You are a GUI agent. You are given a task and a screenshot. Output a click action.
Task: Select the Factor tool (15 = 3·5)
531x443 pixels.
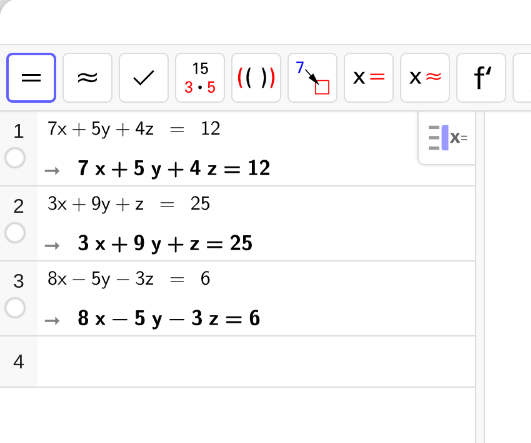200,78
